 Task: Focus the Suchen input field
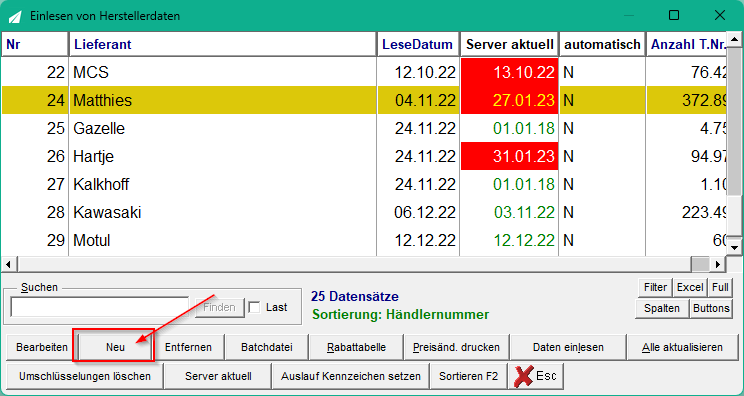coord(100,307)
